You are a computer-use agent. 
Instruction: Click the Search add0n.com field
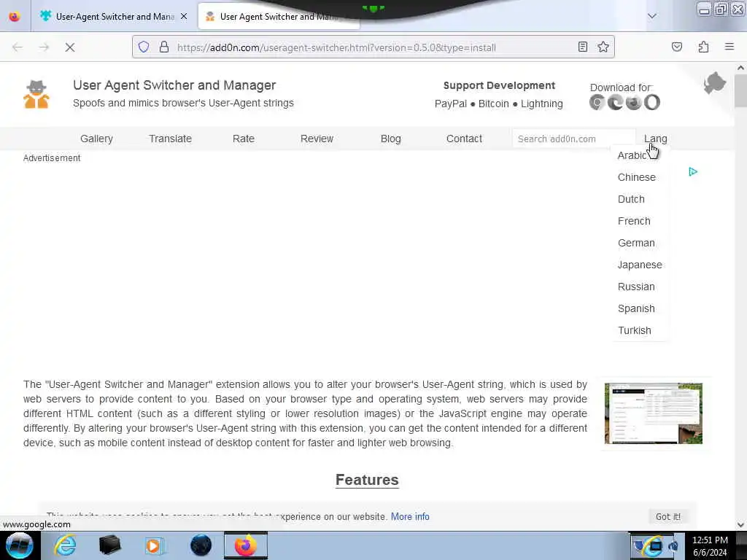click(x=573, y=139)
